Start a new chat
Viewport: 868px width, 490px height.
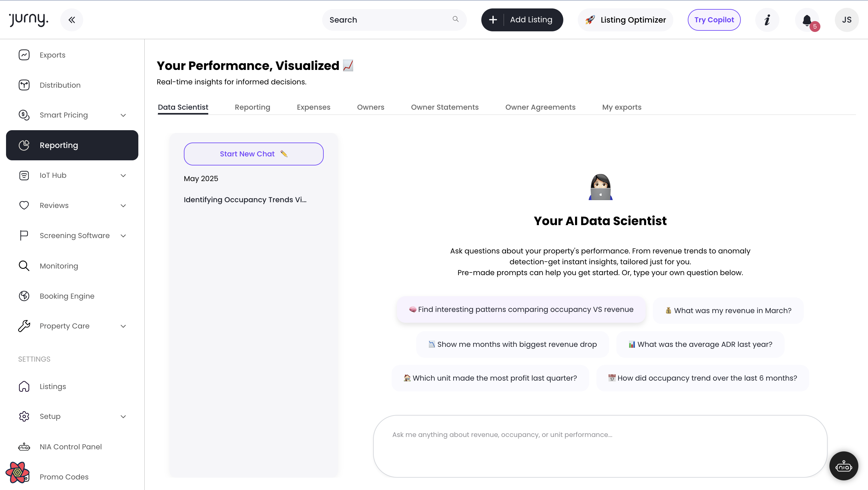(253, 154)
